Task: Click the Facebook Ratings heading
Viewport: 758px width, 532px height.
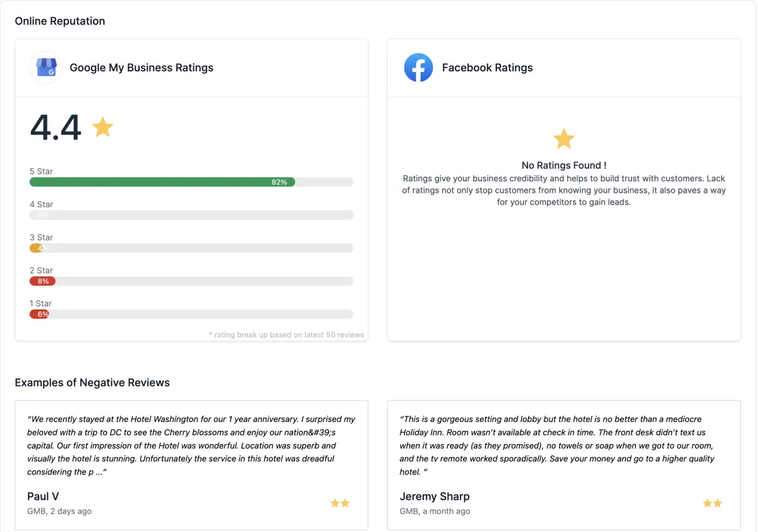Action: click(487, 68)
